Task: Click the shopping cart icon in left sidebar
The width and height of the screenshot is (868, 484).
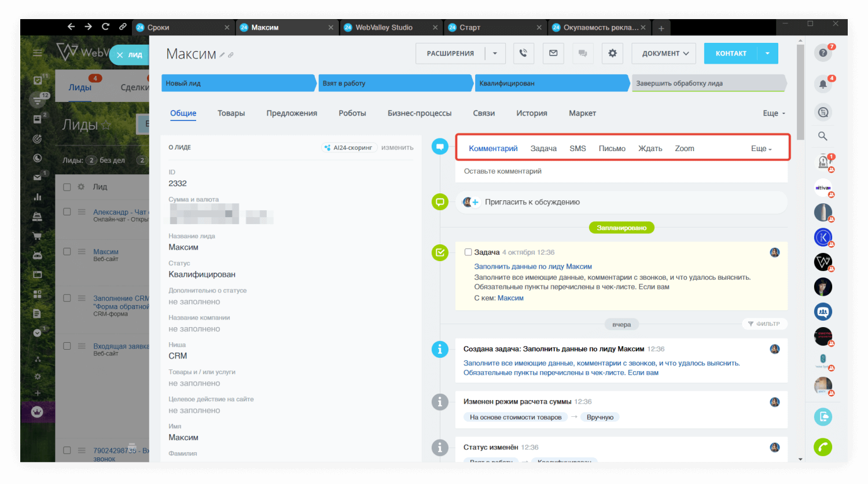Action: point(37,236)
